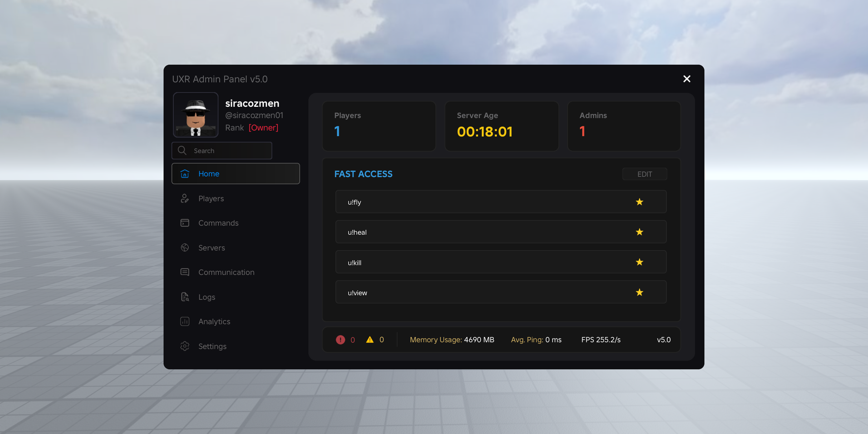This screenshot has width=868, height=434.
Task: Click the Analytics chart icon
Action: click(x=185, y=321)
